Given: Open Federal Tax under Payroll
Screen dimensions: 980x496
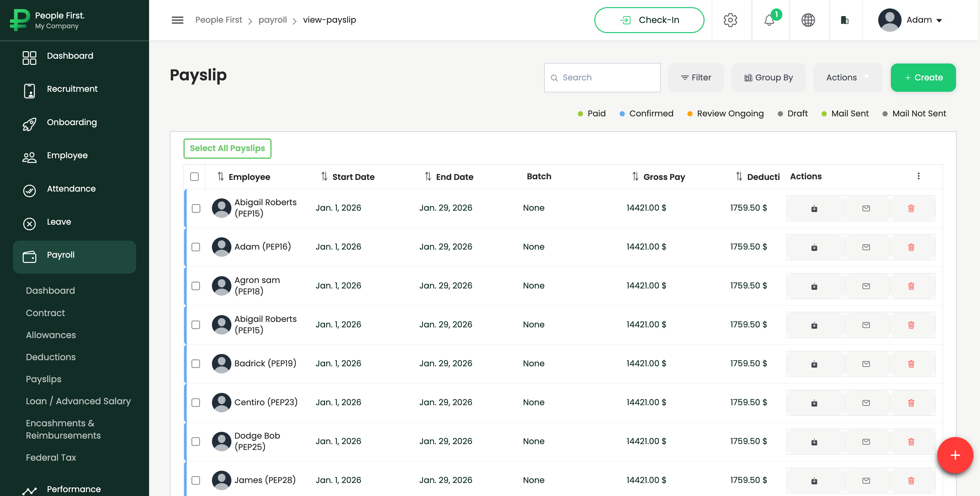Looking at the screenshot, I should point(51,457).
